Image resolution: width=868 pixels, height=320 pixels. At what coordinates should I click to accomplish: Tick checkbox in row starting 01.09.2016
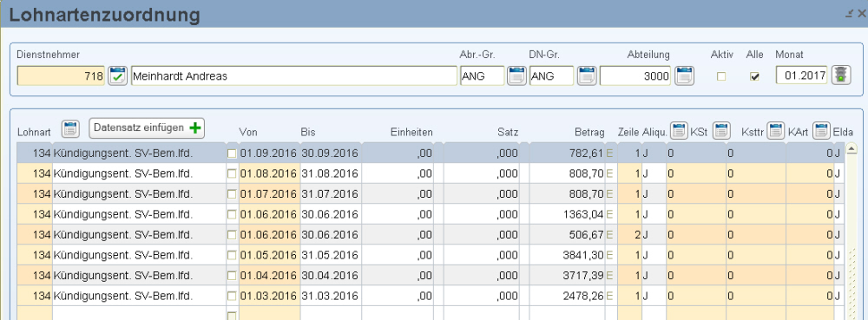232,153
